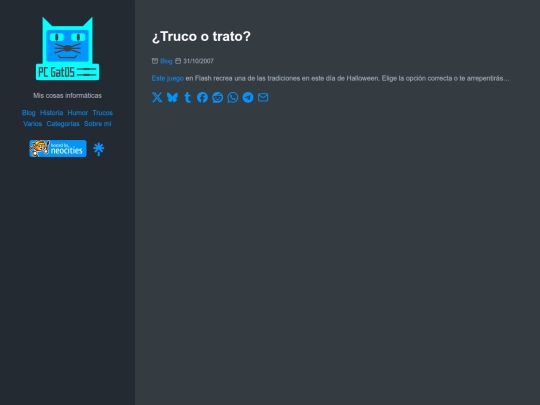Share the post on Reddit

click(x=218, y=97)
